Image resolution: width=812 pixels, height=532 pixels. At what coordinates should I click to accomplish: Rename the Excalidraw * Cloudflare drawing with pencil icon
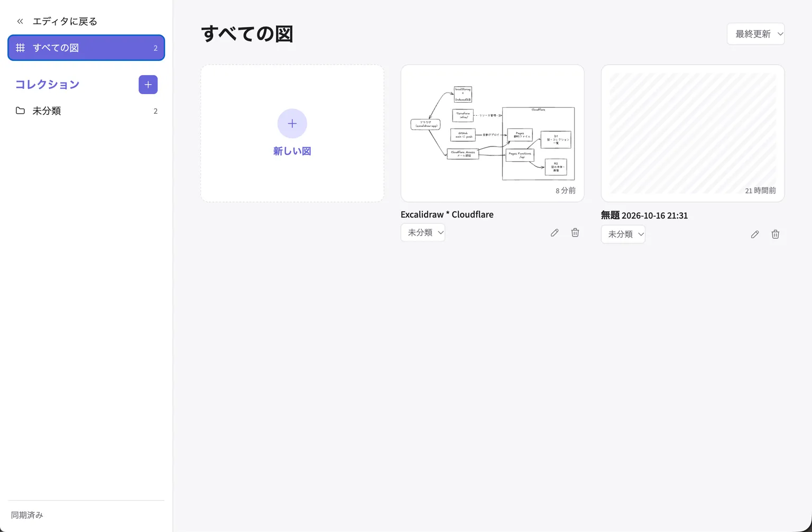[555, 233]
